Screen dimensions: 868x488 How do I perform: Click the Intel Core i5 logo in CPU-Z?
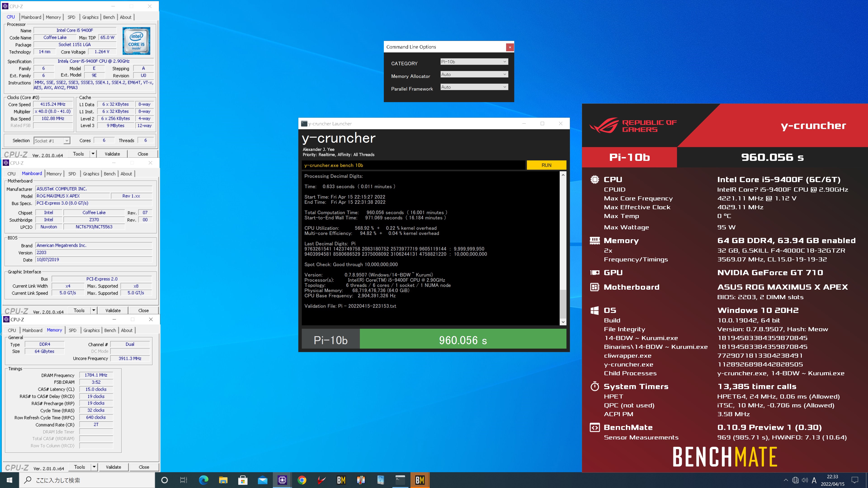136,41
